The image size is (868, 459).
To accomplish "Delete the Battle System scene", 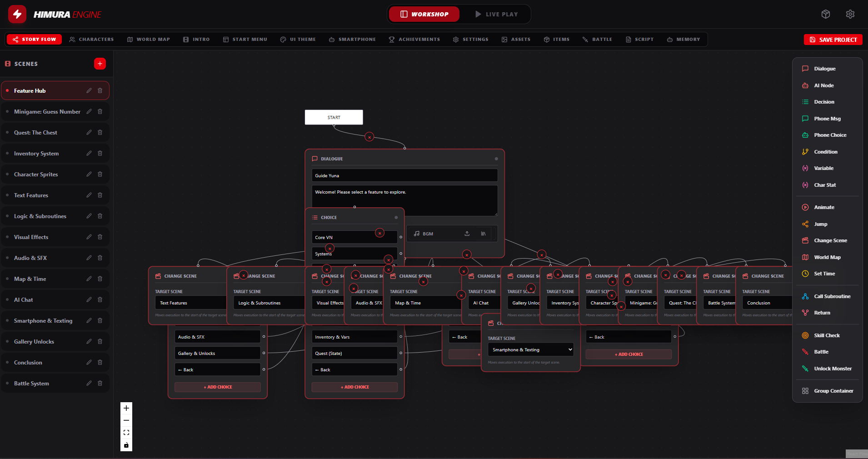I will [100, 383].
